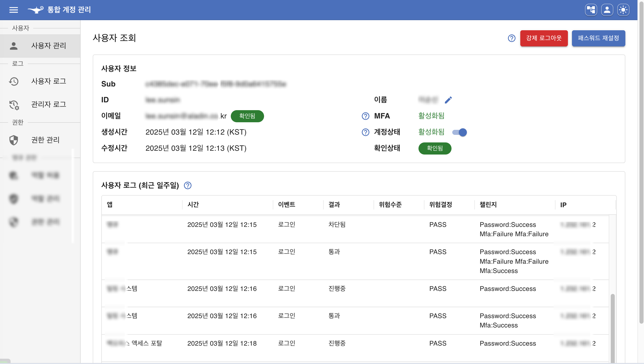Image resolution: width=644 pixels, height=364 pixels.
Task: Click help icon beside 사용자 로그 title
Action: (x=188, y=186)
